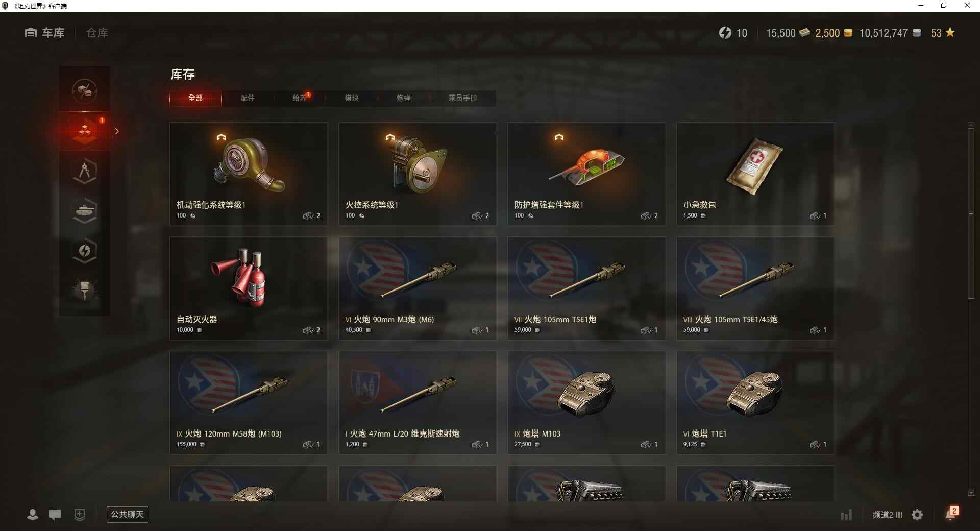Open the contacts person icon

[x=33, y=515]
